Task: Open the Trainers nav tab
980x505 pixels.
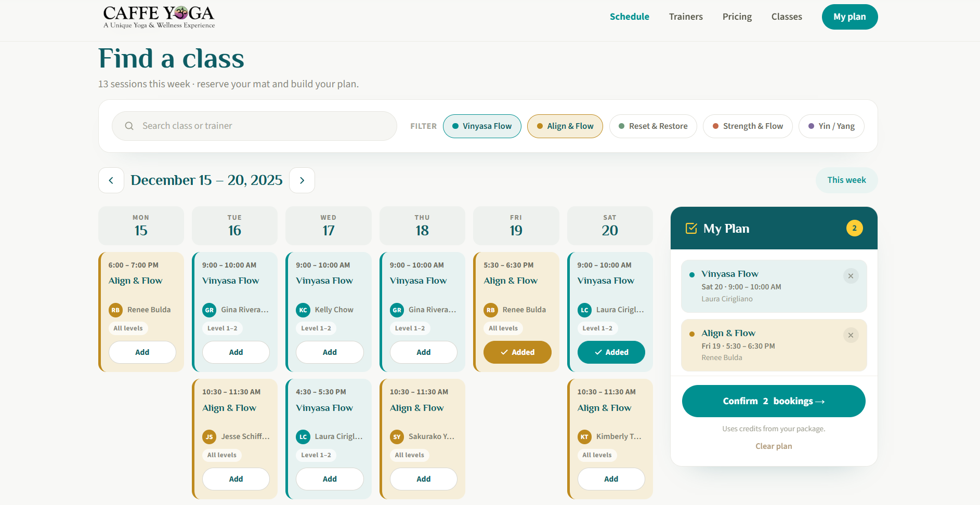Action: pos(686,17)
